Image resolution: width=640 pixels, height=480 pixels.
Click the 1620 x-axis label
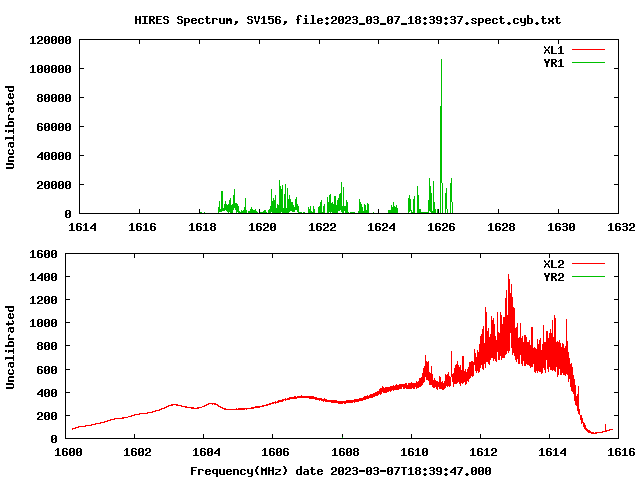click(x=262, y=227)
